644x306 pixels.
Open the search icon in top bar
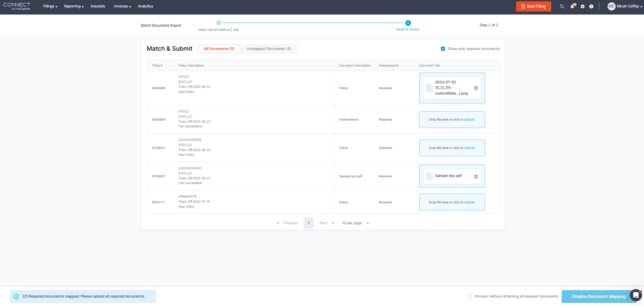click(562, 6)
